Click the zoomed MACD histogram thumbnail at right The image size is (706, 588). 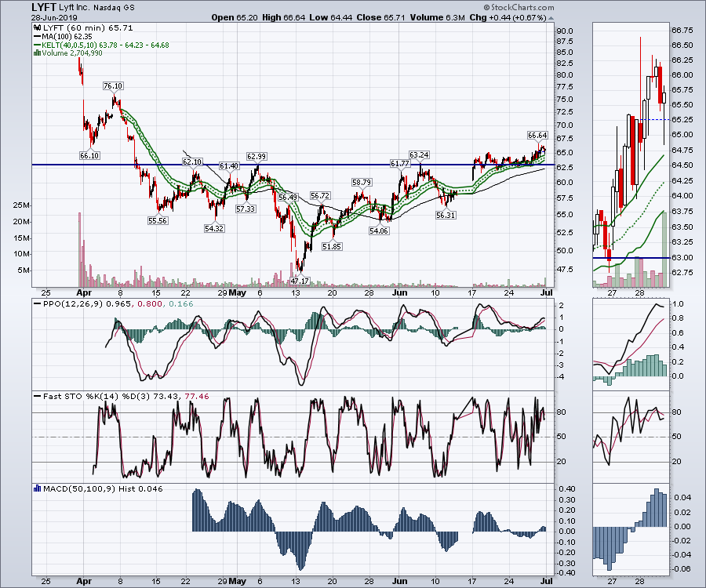coord(630,529)
